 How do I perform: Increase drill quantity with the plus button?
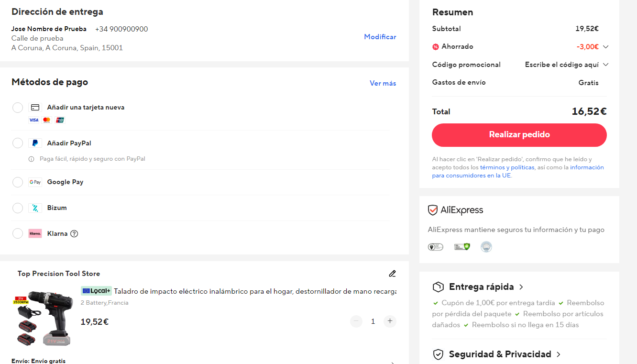pyautogui.click(x=390, y=321)
